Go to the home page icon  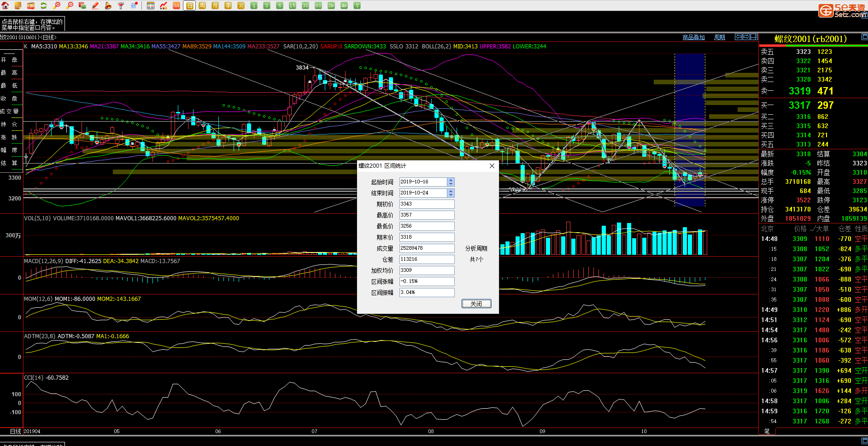point(6,6)
